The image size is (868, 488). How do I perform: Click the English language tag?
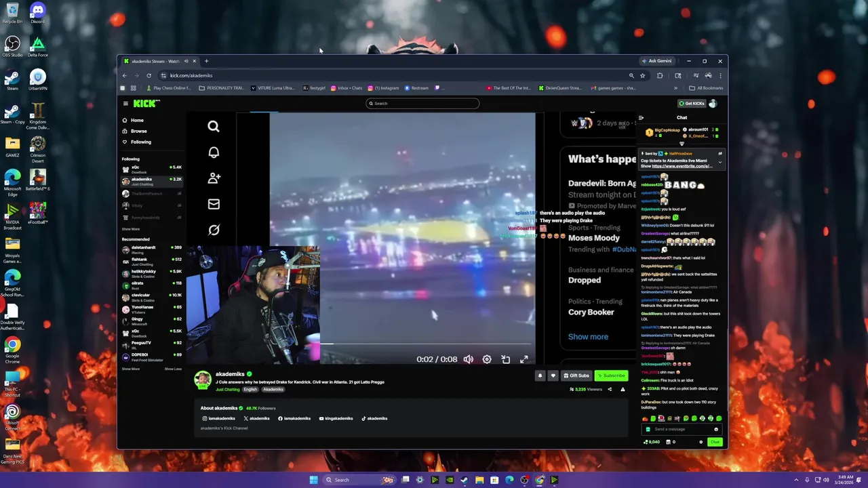tap(251, 389)
